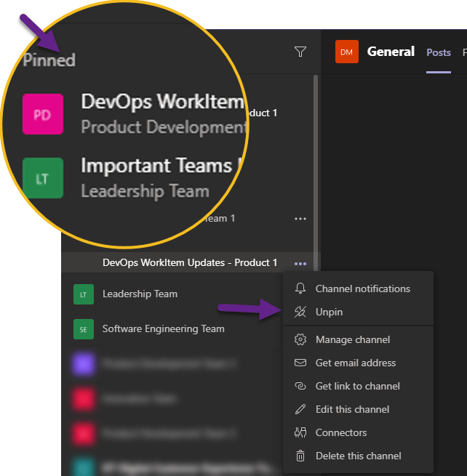
Task: Select Channel notifications menu entry
Action: [362, 289]
